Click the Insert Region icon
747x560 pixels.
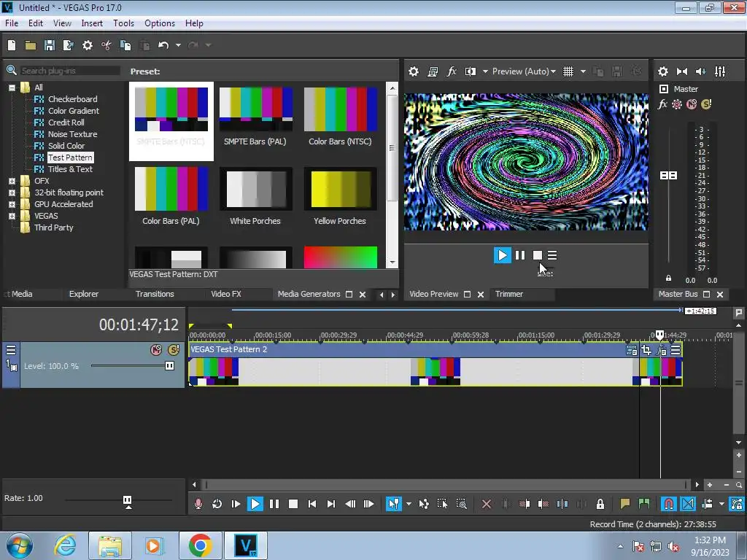click(x=643, y=504)
